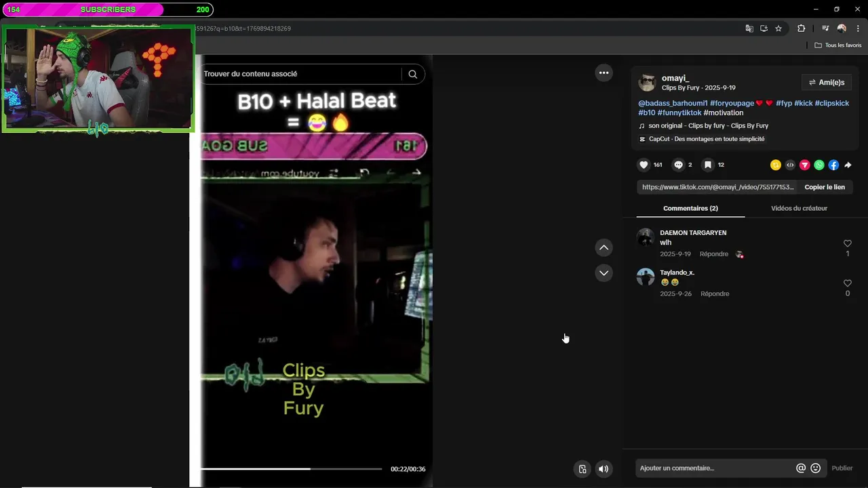Image resolution: width=868 pixels, height=488 pixels.
Task: Open DAEMON TARGARYEN's avatar
Action: (646, 238)
